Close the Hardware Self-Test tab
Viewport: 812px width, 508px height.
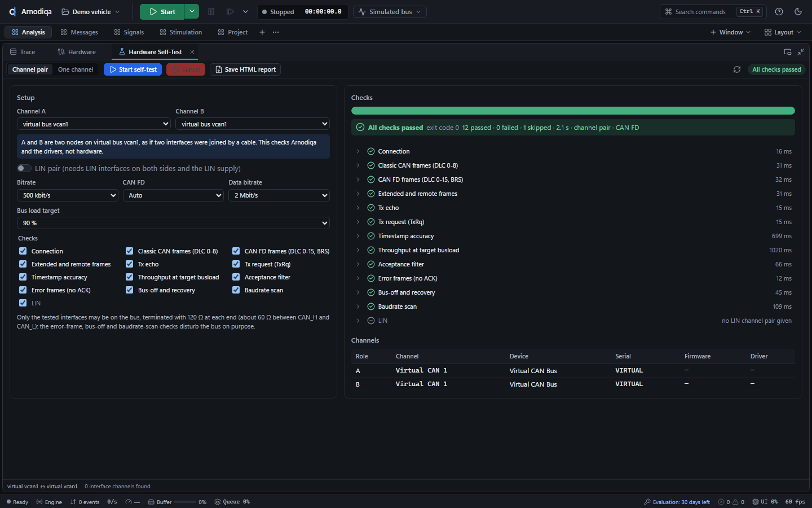192,52
